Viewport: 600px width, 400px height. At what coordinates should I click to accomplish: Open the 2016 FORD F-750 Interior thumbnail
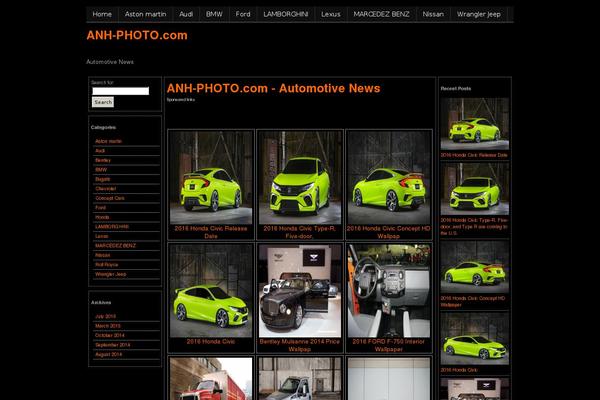389,291
